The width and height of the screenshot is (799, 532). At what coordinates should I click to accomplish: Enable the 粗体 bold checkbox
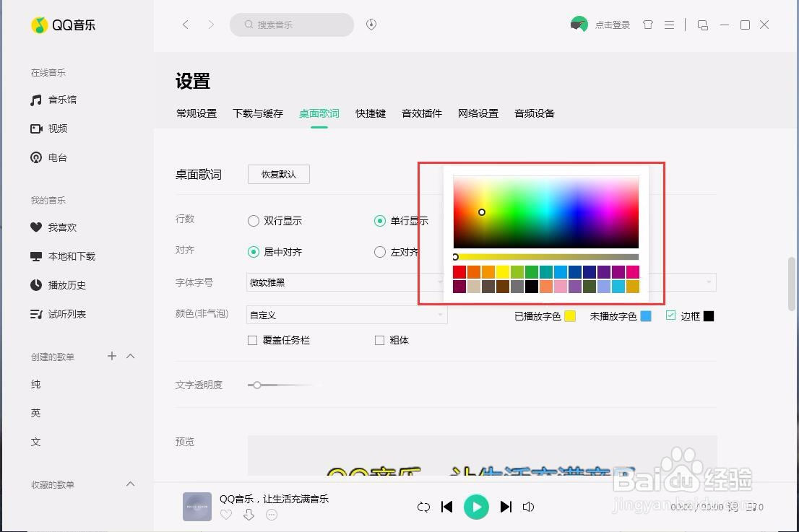click(379, 340)
